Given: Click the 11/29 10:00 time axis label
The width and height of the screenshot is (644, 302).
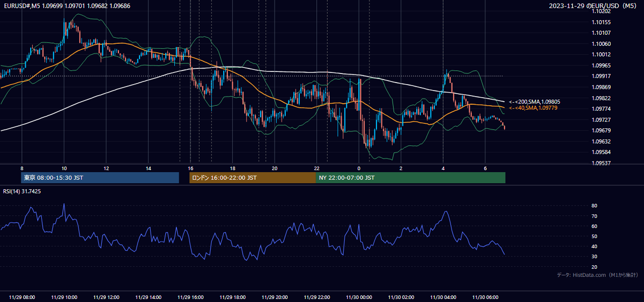Looking at the screenshot, I should (x=64, y=297).
